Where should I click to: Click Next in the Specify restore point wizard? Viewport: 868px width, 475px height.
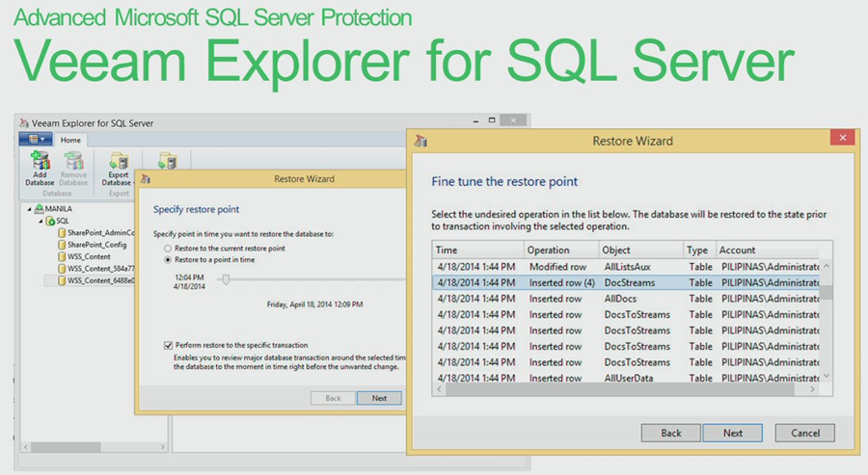point(379,398)
